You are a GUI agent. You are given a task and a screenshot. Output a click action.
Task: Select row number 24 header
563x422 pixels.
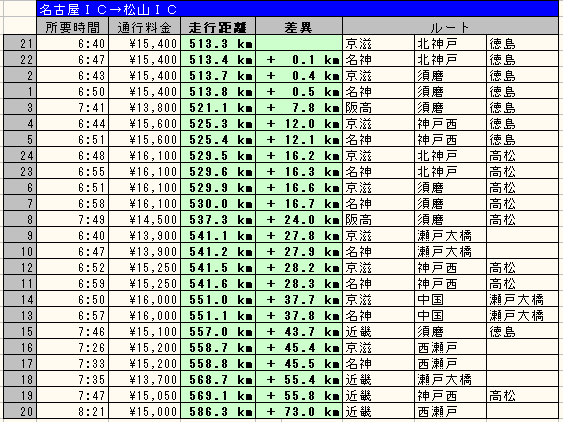tap(20, 155)
